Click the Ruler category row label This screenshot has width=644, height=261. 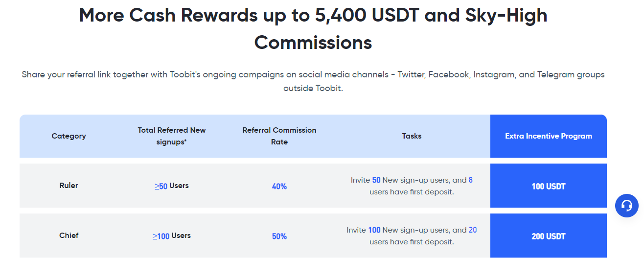(69, 186)
